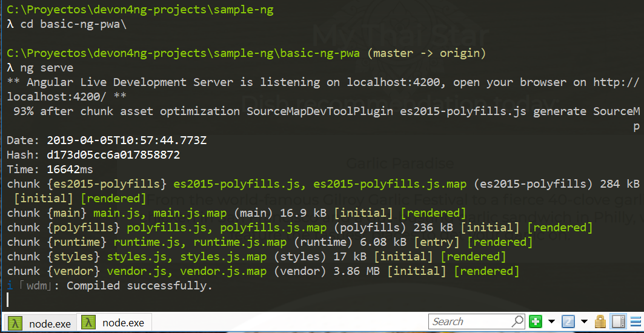The image size is (644, 333).
Task: Click the main.js.map file name
Action: (190, 213)
